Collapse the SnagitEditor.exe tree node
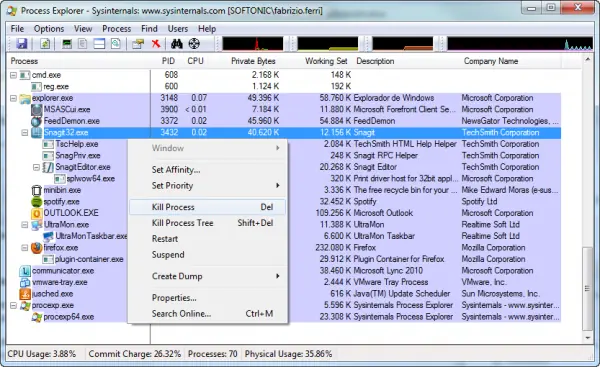The image size is (600, 367). pos(36,167)
